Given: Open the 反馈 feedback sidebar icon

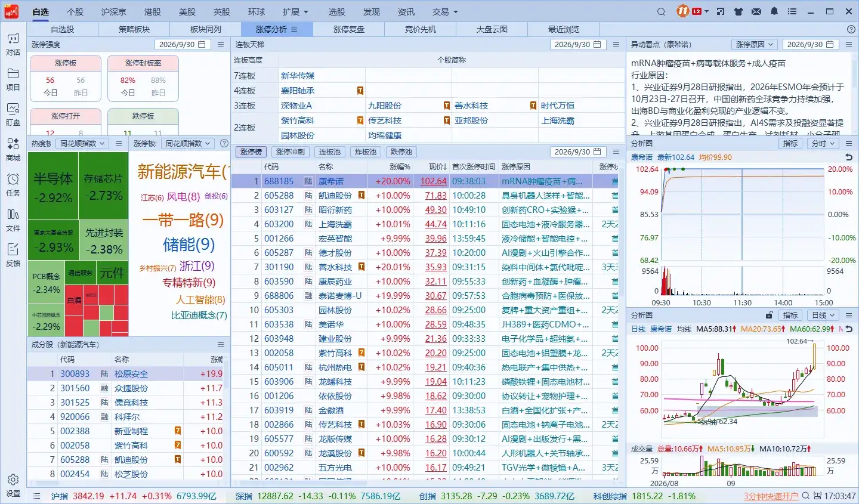Looking at the screenshot, I should [x=13, y=255].
